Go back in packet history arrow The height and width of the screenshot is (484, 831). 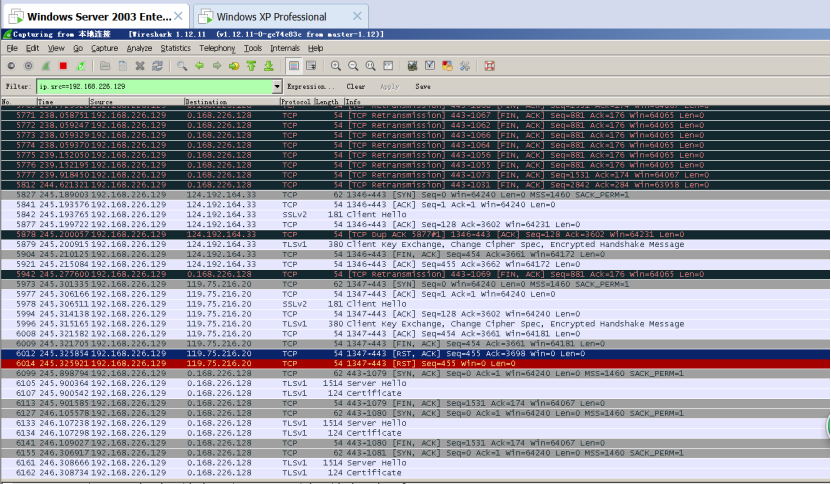(199, 66)
